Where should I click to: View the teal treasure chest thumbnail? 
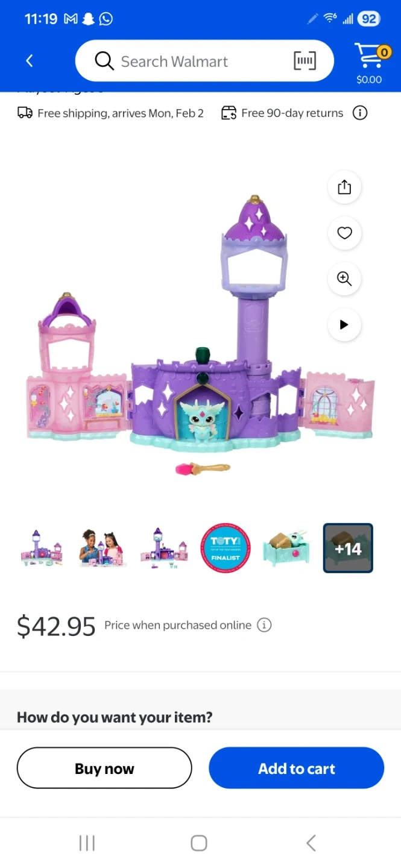pyautogui.click(x=286, y=548)
